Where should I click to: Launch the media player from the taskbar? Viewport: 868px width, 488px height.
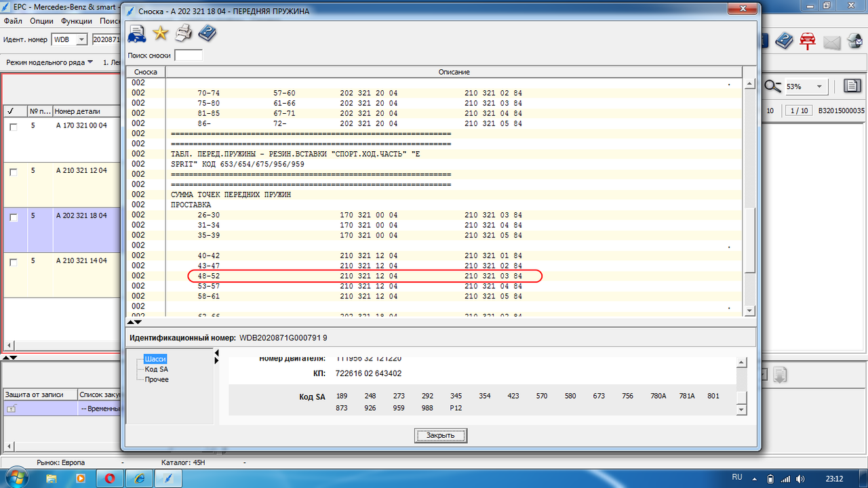(81, 479)
